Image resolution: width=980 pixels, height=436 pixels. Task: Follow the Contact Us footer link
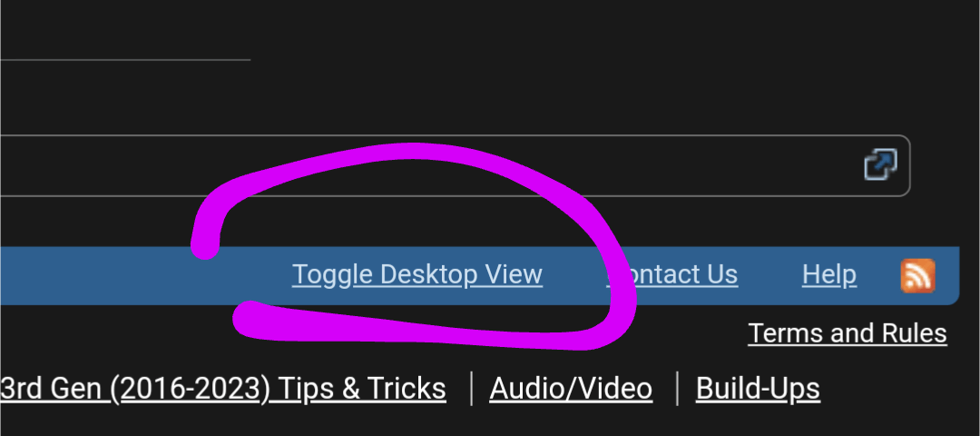pyautogui.click(x=672, y=274)
